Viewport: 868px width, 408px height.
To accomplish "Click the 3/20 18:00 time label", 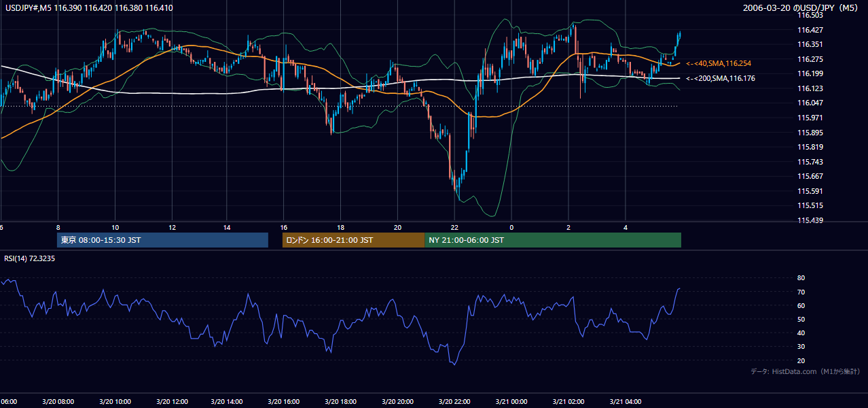I will click(342, 402).
